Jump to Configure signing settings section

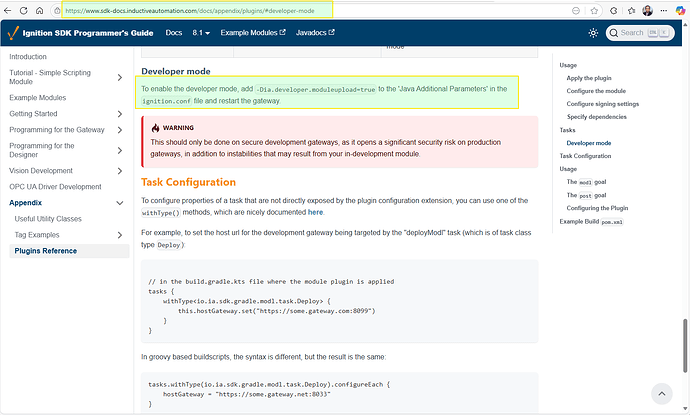pyautogui.click(x=603, y=104)
